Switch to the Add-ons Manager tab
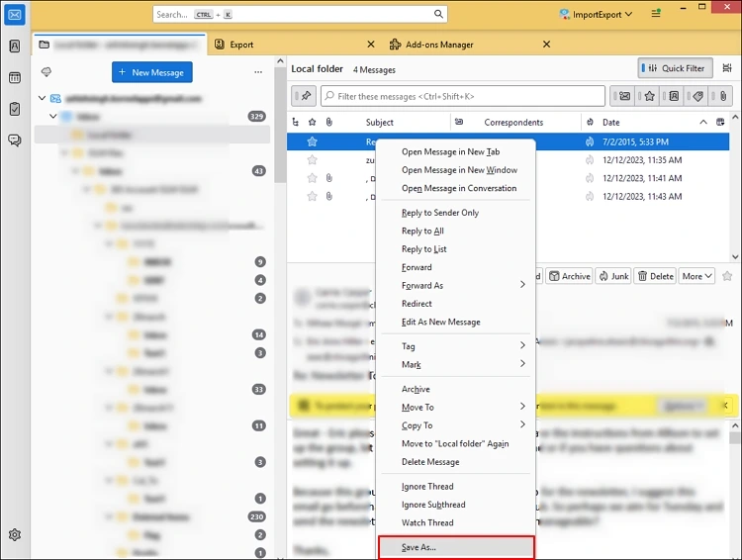Screen dimensions: 742x560 470,45
